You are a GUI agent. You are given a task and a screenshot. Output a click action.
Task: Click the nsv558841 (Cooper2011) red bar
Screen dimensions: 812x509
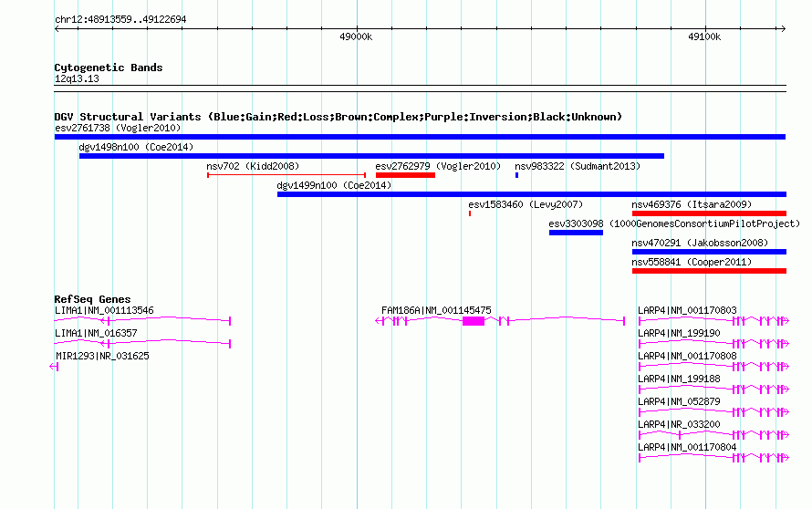click(x=709, y=271)
